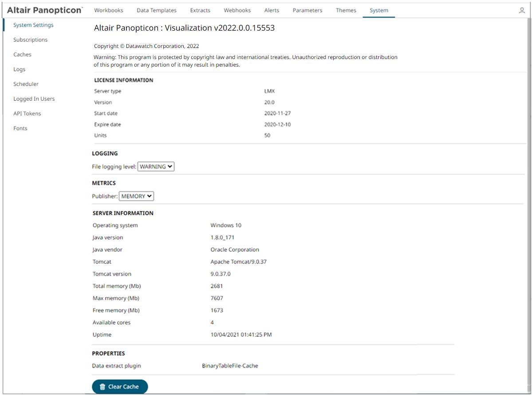Open the Parameters page

pyautogui.click(x=307, y=10)
